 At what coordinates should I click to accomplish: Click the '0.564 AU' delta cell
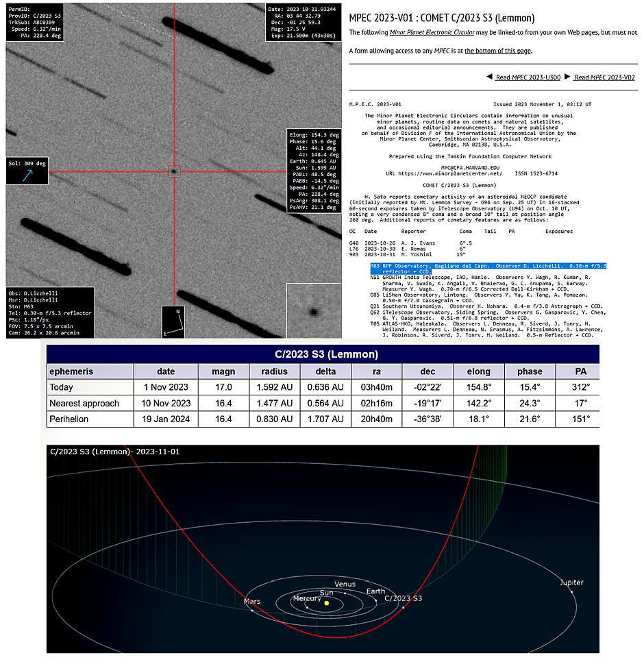325,403
